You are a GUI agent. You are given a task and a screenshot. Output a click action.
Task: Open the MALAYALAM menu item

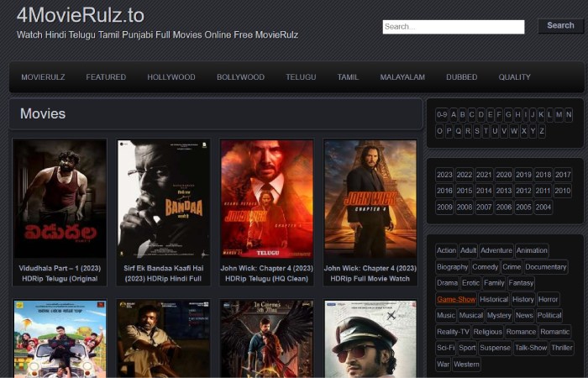click(x=402, y=77)
